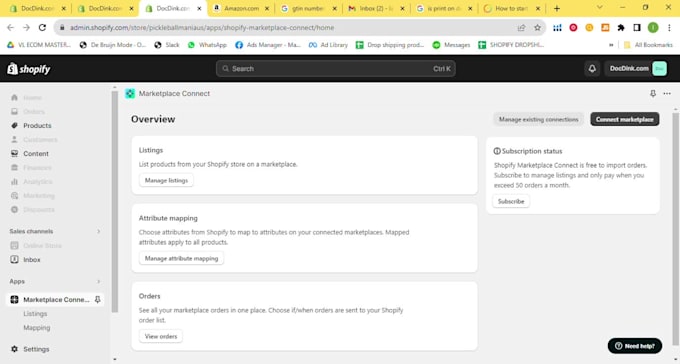Viewport: 680px width, 364px height.
Task: Open the Ad Library bookmark
Action: [x=328, y=45]
